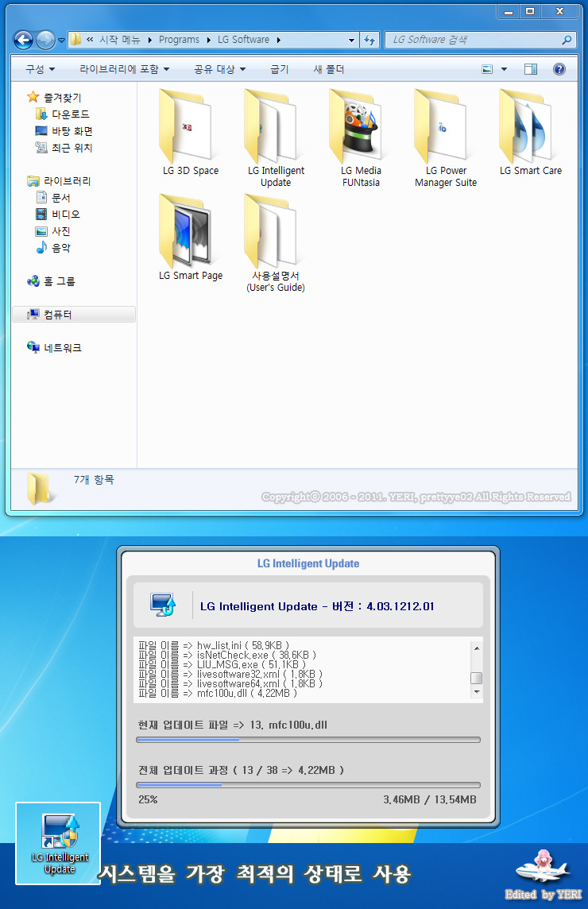Open recent pages dropdown beside Forward arrow
The height and width of the screenshot is (909, 588).
click(61, 40)
